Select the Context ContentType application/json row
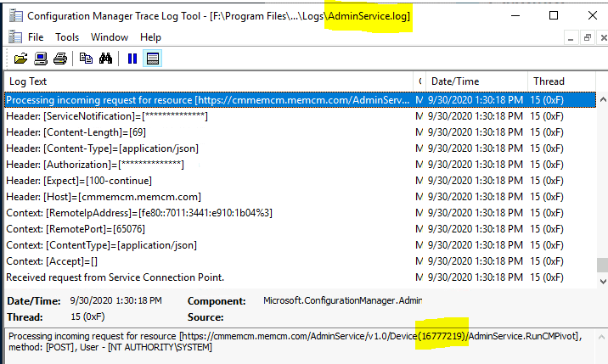This screenshot has height=364, width=608. 300,245
